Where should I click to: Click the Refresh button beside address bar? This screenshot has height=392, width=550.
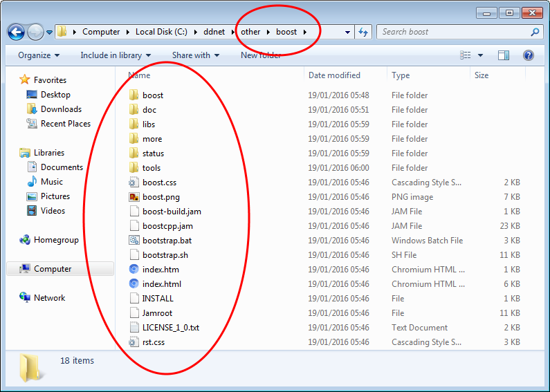pos(364,32)
